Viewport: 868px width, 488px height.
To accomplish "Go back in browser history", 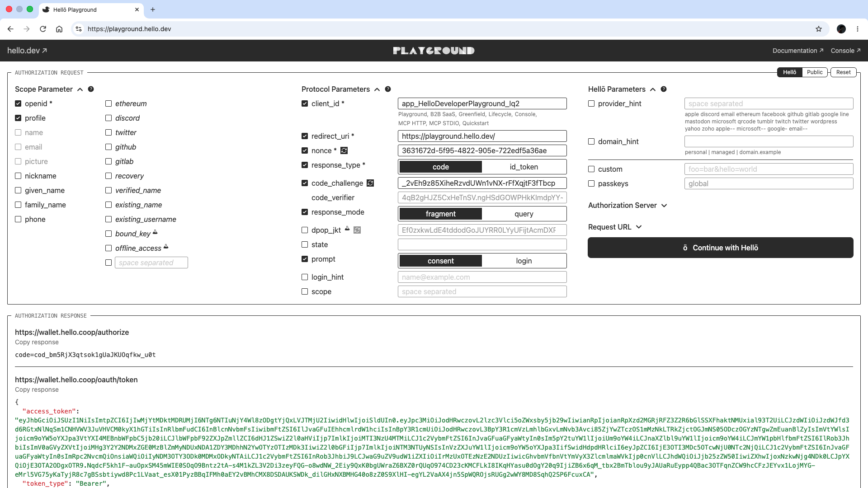I will 10,29.
